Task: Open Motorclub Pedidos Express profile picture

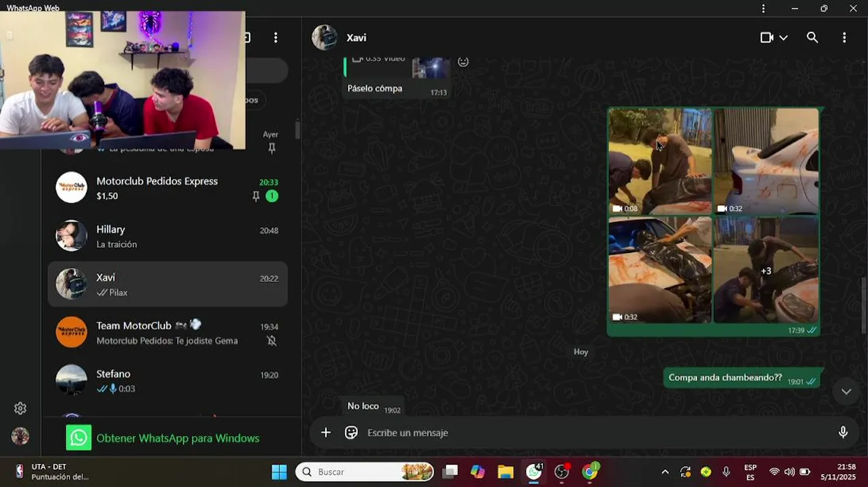Action: (x=72, y=187)
